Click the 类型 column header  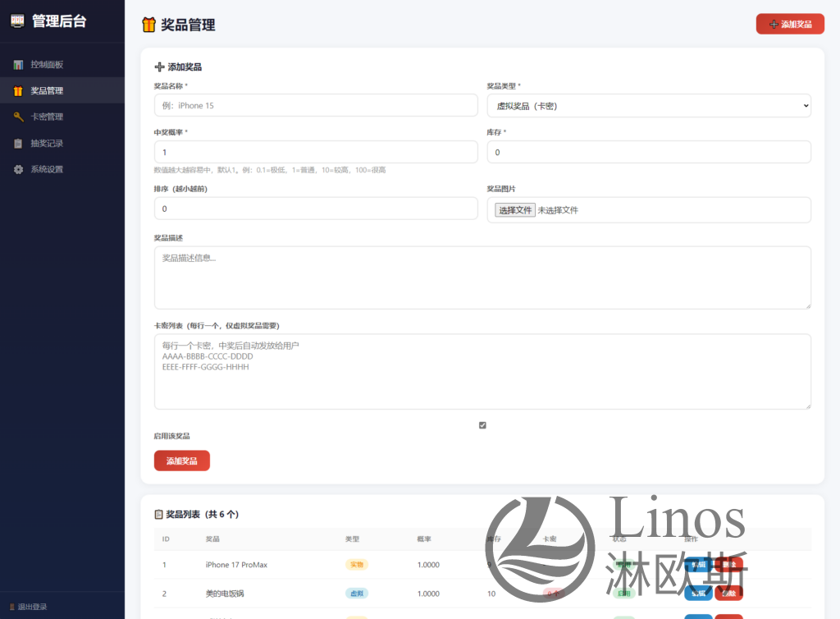pyautogui.click(x=353, y=539)
